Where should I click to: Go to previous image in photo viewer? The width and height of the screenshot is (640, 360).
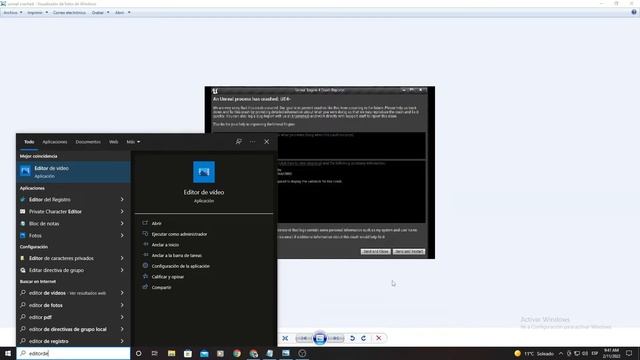click(x=304, y=338)
